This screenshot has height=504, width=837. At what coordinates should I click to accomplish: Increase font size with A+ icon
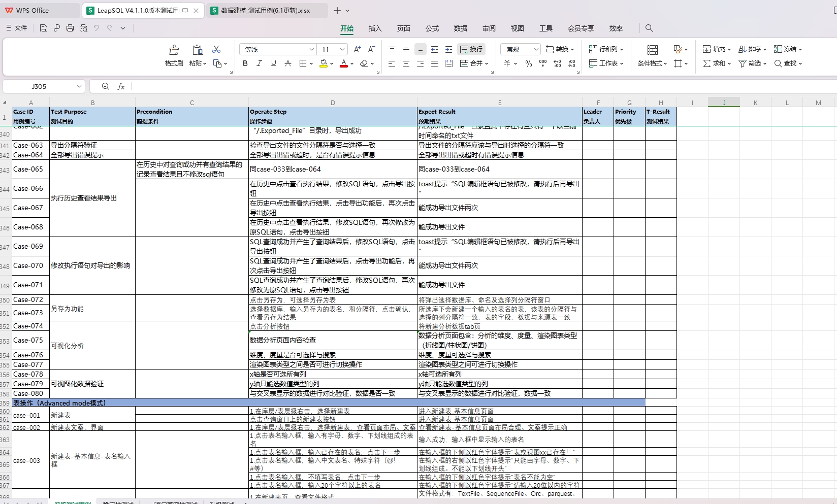(357, 49)
